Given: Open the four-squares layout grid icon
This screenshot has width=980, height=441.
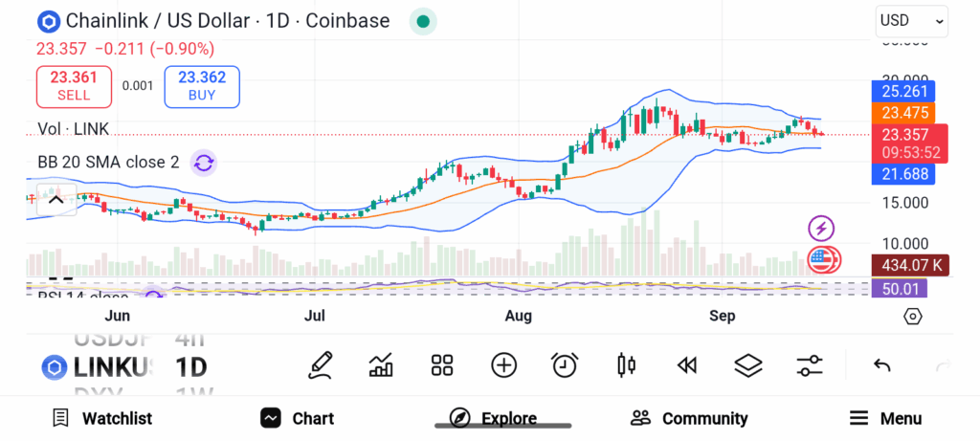Looking at the screenshot, I should [442, 365].
